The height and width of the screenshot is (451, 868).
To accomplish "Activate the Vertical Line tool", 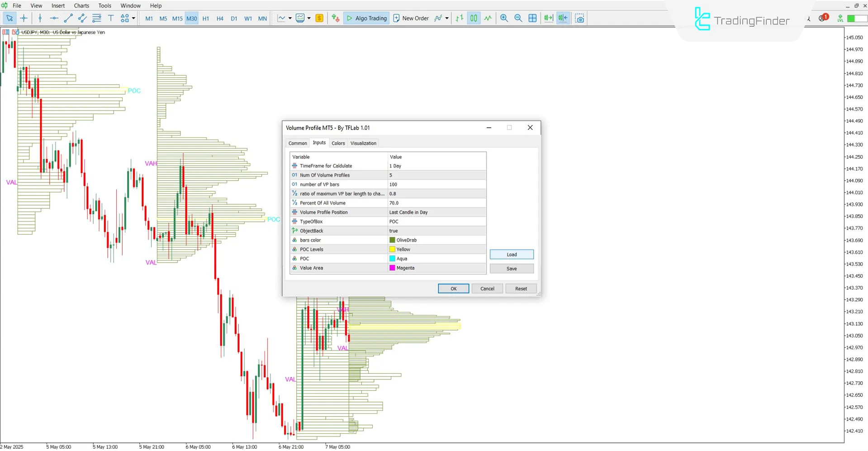I will pyautogui.click(x=40, y=18).
